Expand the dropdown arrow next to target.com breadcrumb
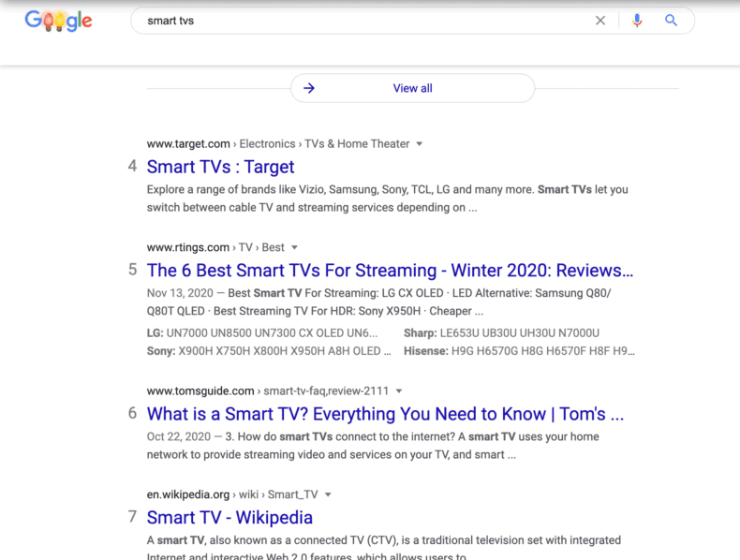 [x=419, y=144]
